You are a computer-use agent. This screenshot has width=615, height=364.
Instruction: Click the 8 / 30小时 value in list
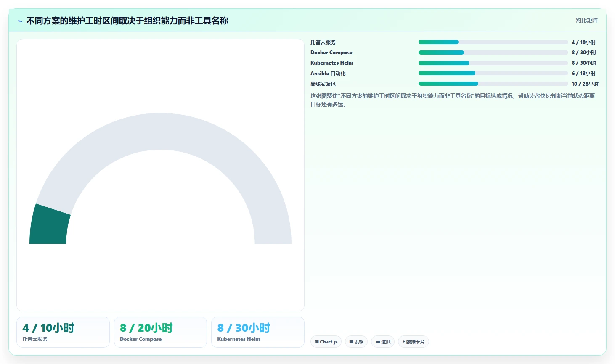pyautogui.click(x=584, y=63)
